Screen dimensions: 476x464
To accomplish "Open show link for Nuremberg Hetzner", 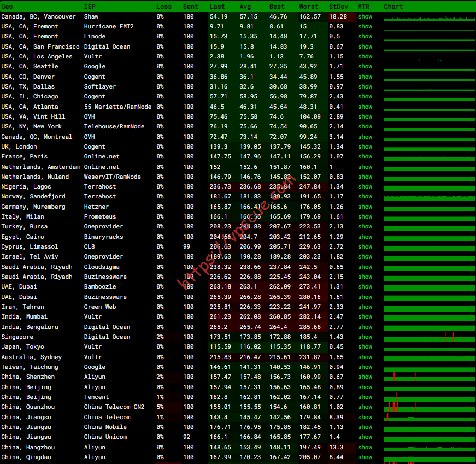I will (365, 207).
